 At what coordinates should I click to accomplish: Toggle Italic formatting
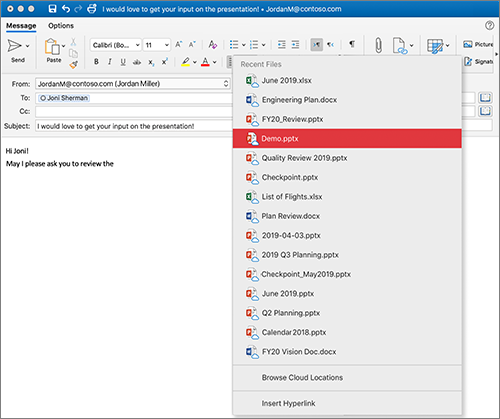click(x=109, y=62)
